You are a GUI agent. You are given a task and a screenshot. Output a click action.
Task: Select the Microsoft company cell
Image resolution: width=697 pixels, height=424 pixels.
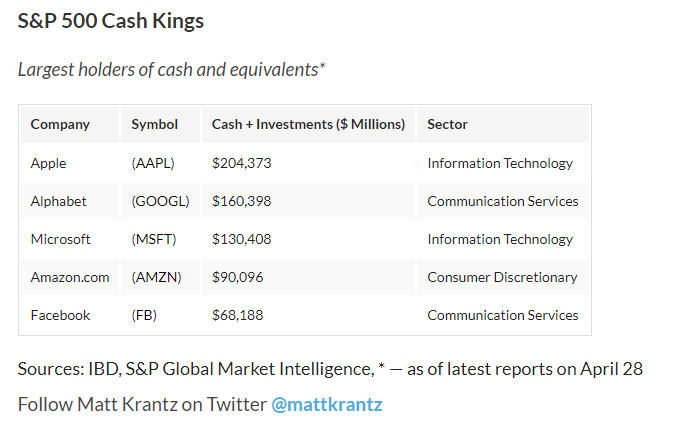point(61,239)
